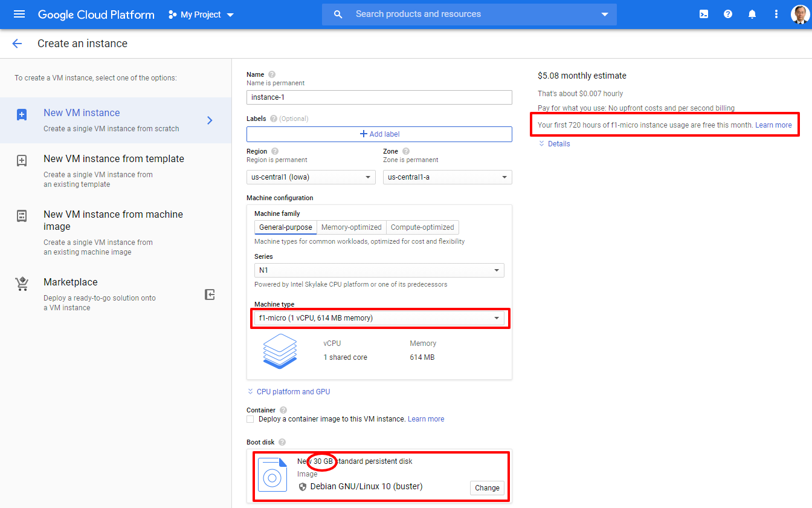Click the help icon next to Boot disk

[x=282, y=442]
